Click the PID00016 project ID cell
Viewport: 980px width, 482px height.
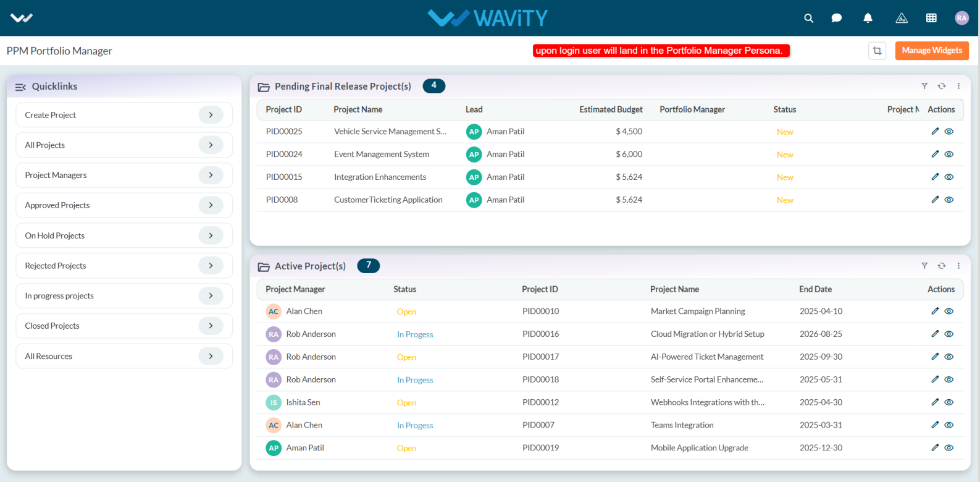(541, 334)
